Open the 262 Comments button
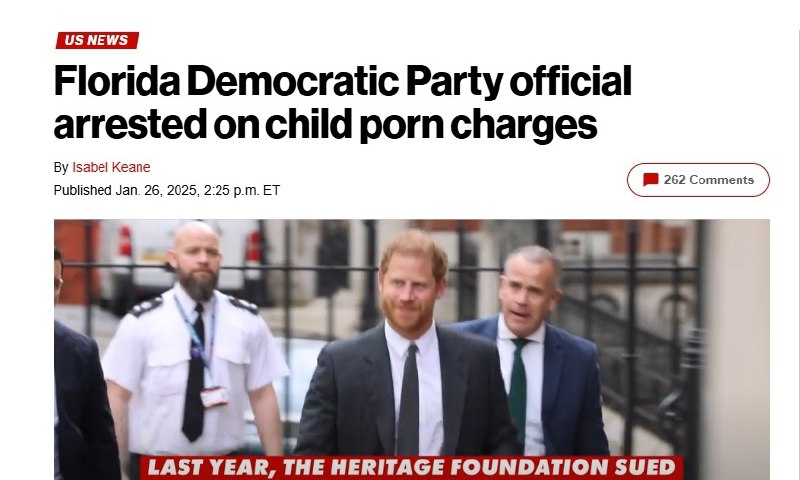Image resolution: width=800 pixels, height=480 pixels. tap(698, 180)
